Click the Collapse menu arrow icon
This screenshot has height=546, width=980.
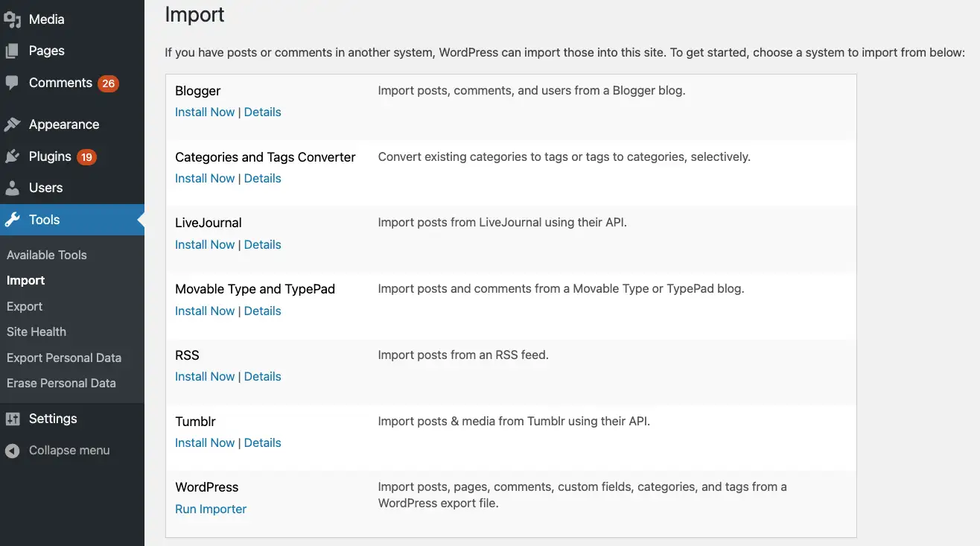pyautogui.click(x=12, y=451)
